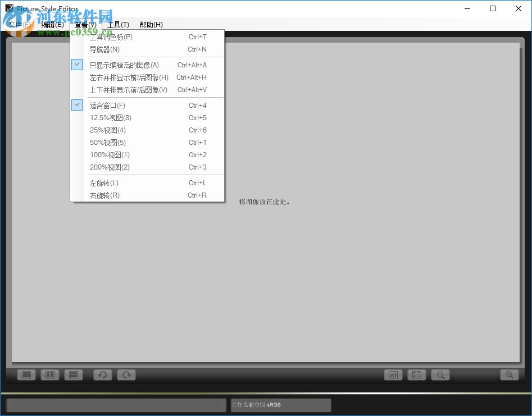Viewport: 532px width, 416px height.
Task: Zoom in using the magnifier icon
Action: click(x=509, y=374)
